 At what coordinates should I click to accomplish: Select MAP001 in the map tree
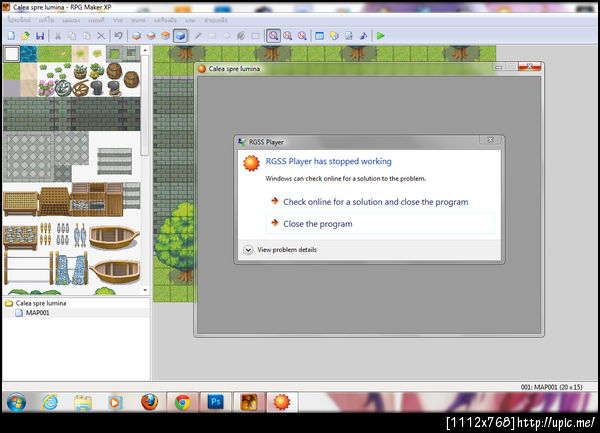point(37,313)
